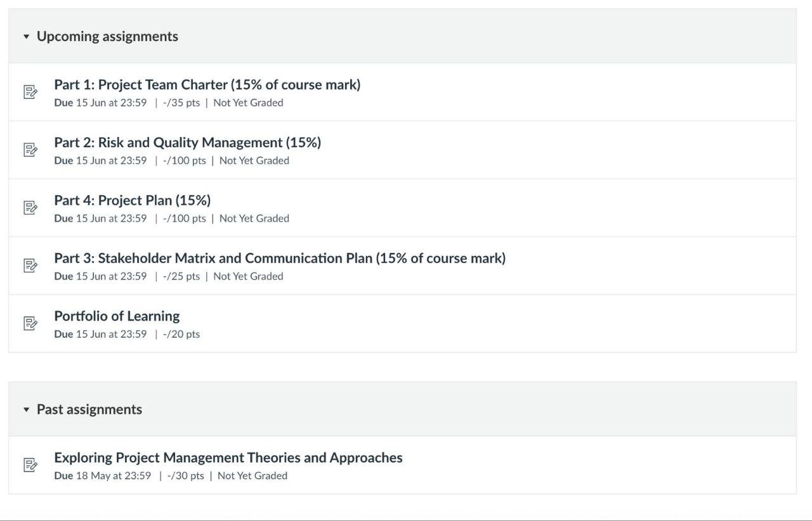
Task: Click assignment icon beside Stakeholder Matrix item
Action: (x=30, y=266)
